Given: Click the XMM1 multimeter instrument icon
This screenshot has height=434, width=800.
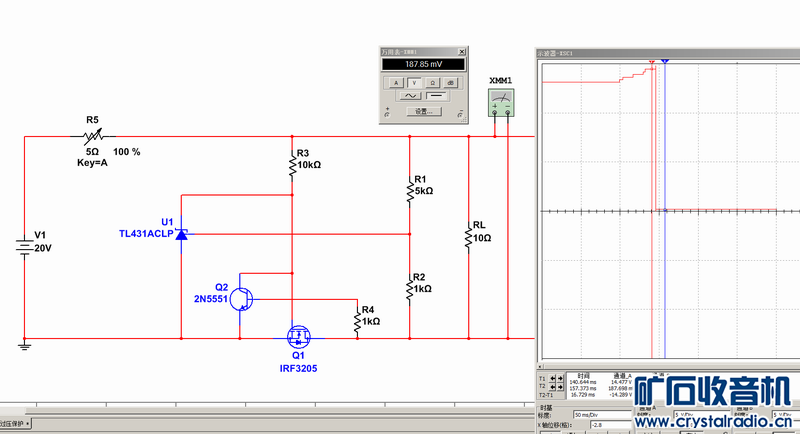Looking at the screenshot, I should (501, 100).
